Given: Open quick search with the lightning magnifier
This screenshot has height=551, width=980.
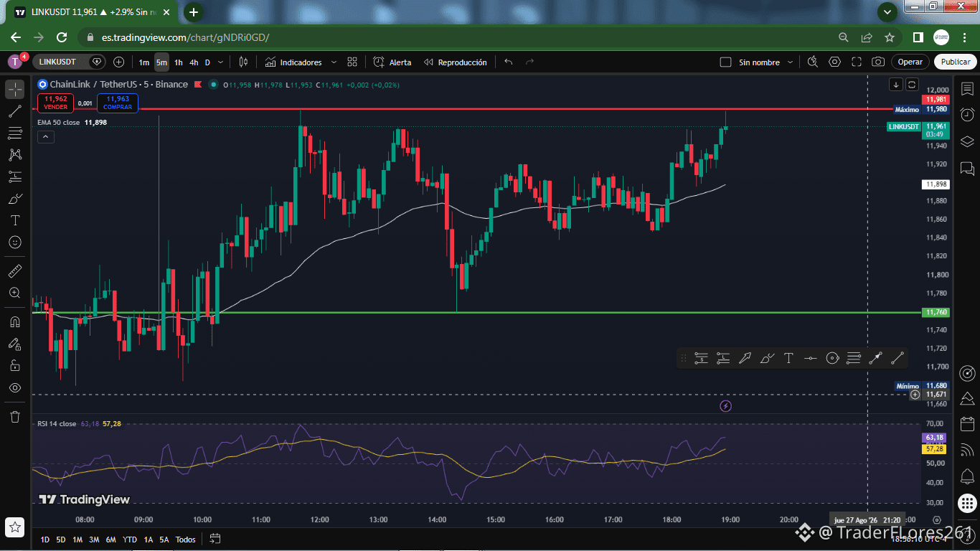Looking at the screenshot, I should [812, 62].
